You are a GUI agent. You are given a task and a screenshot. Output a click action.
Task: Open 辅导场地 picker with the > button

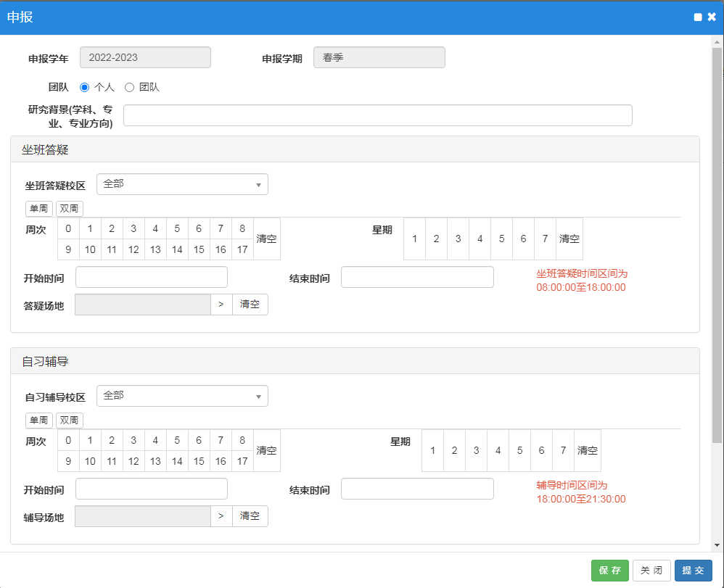point(221,516)
